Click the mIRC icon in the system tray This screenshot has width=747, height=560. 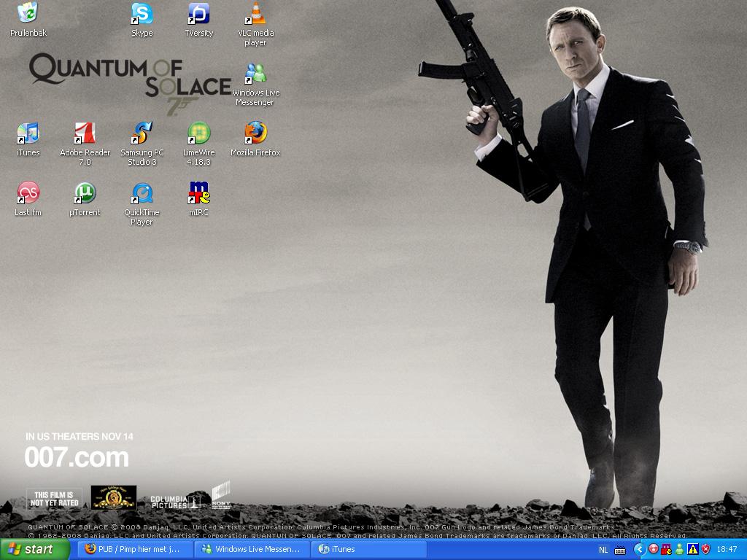pos(667,550)
